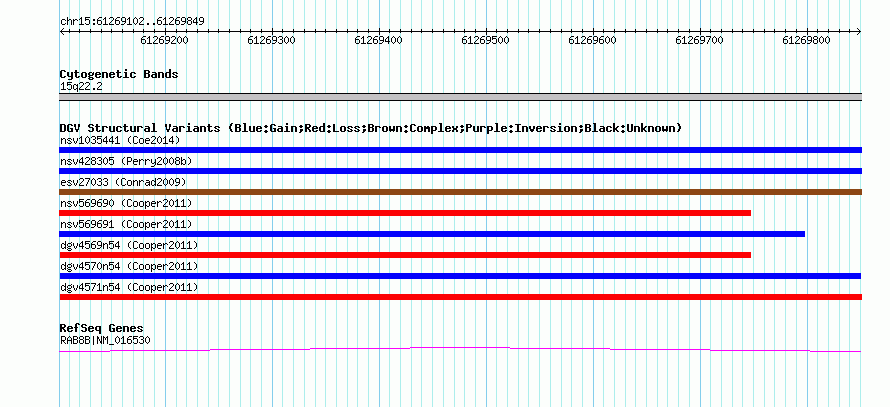Click the nsv1035441 (Coe2014) blue gain bar

pyautogui.click(x=460, y=150)
